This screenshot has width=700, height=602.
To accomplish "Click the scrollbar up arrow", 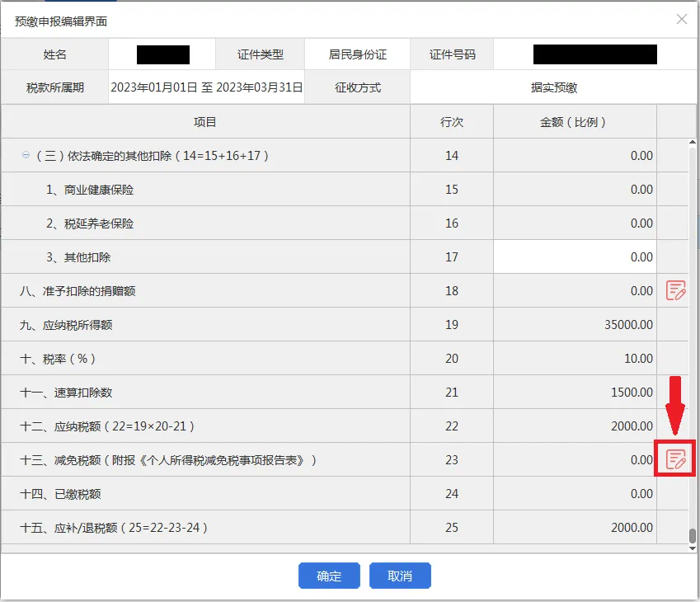I will coord(691,143).
